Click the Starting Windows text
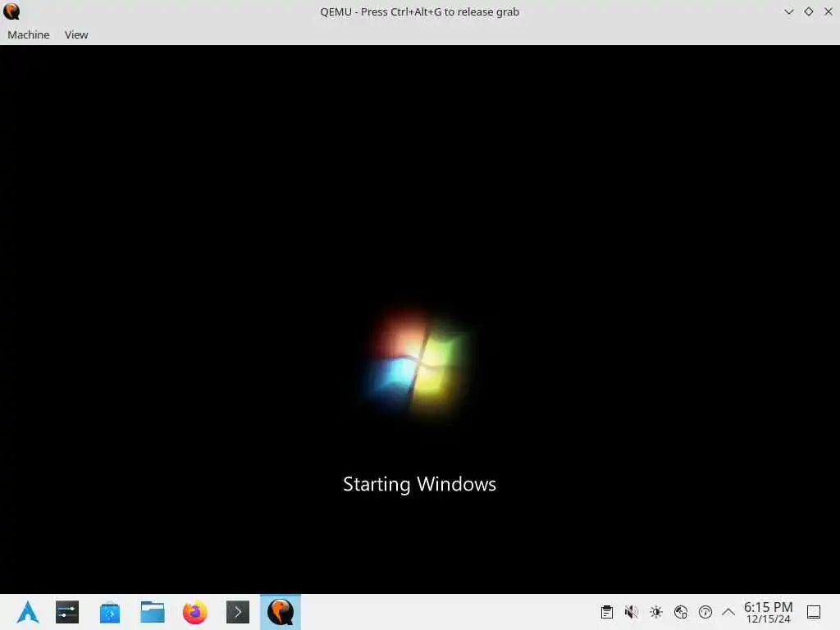The width and height of the screenshot is (840, 630). pos(419,484)
